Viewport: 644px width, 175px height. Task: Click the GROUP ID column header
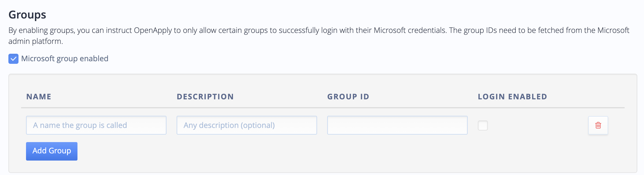click(348, 97)
